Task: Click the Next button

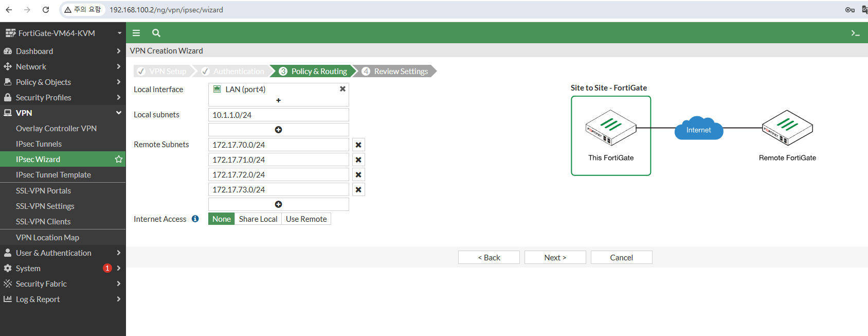Action: 555,257
